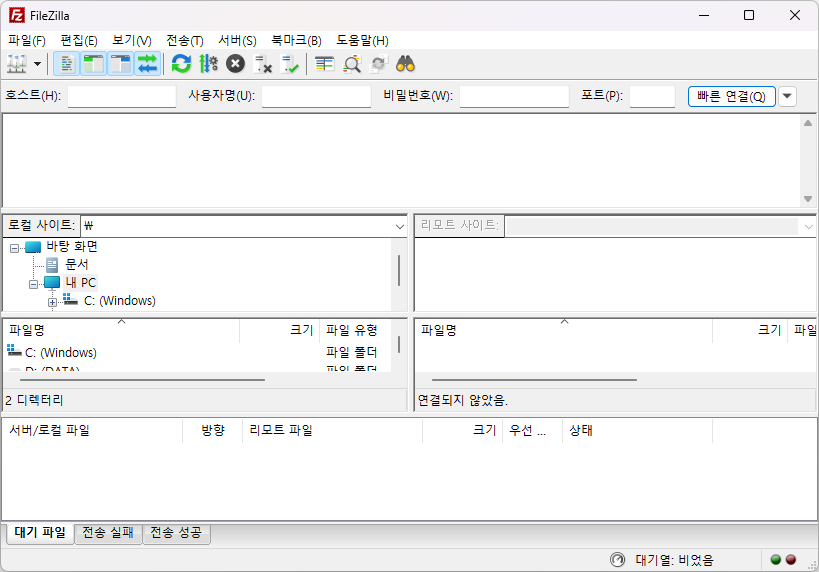Toggle the local directory tree view
The image size is (819, 572).
(x=94, y=64)
